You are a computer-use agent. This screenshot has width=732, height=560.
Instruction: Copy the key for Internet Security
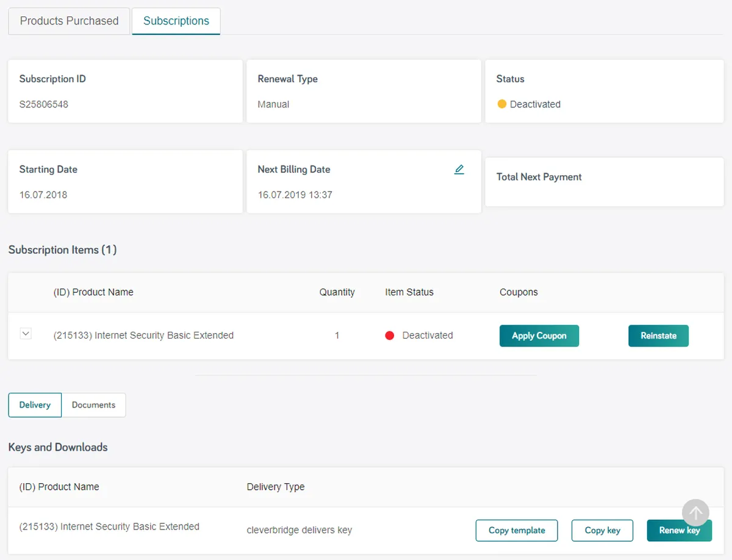[602, 530]
